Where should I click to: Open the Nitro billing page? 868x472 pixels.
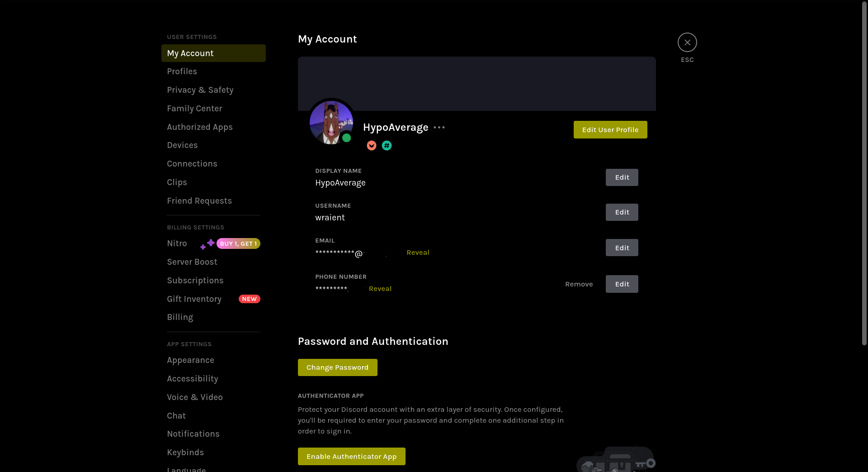213,243
